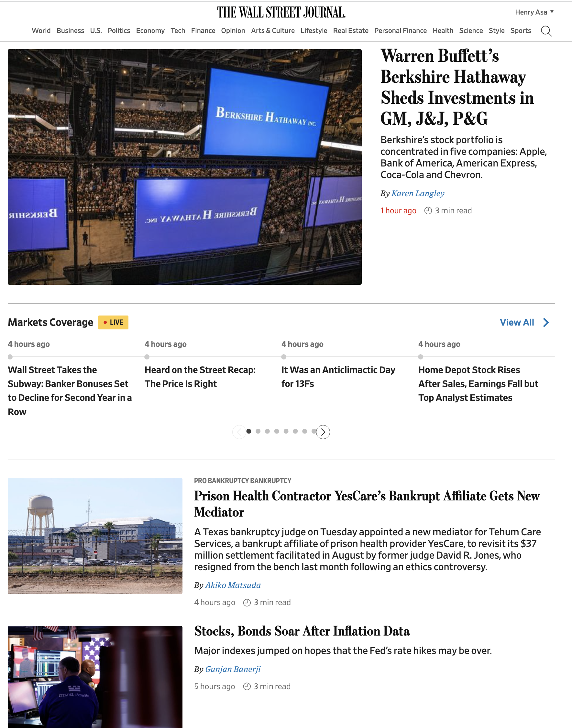The image size is (572, 728).
Task: Open the search magnifier icon
Action: click(546, 31)
